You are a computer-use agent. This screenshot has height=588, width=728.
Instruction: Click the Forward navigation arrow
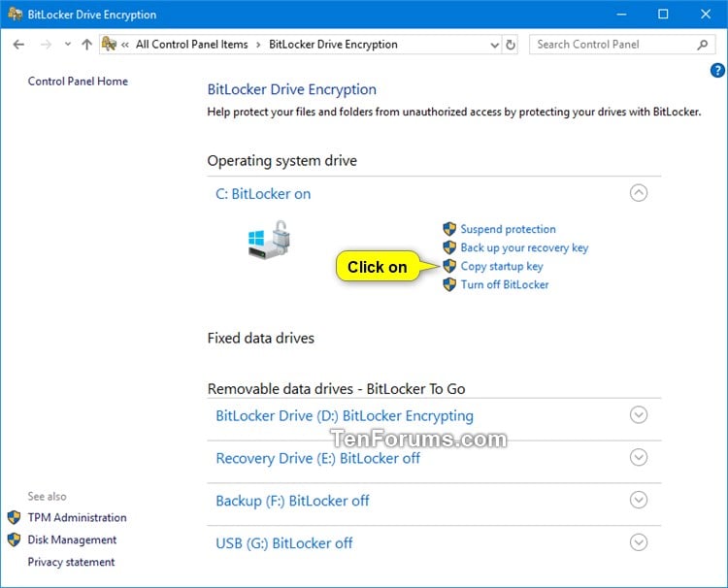pyautogui.click(x=46, y=45)
